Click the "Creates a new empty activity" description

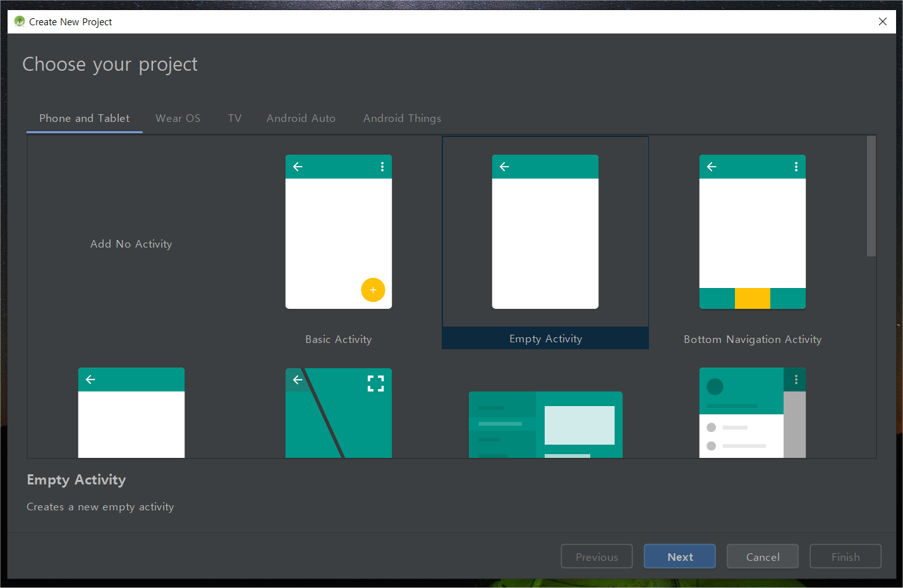coord(100,507)
